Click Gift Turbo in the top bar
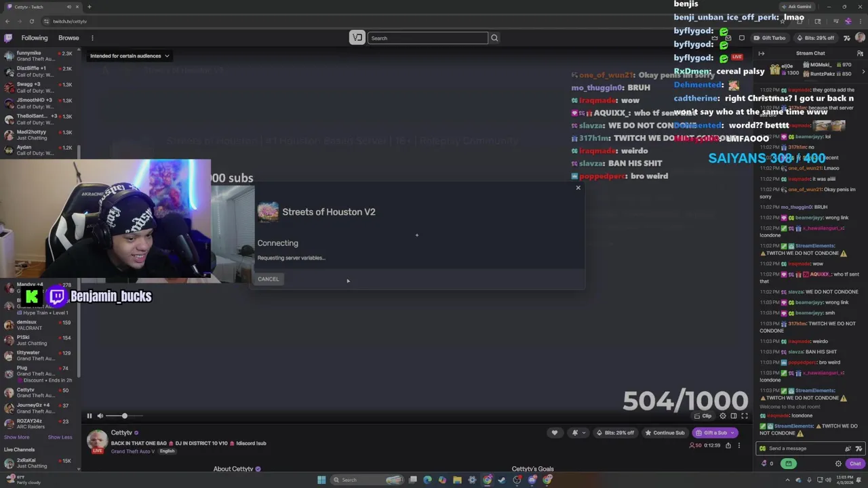The height and width of the screenshot is (488, 868). (769, 38)
